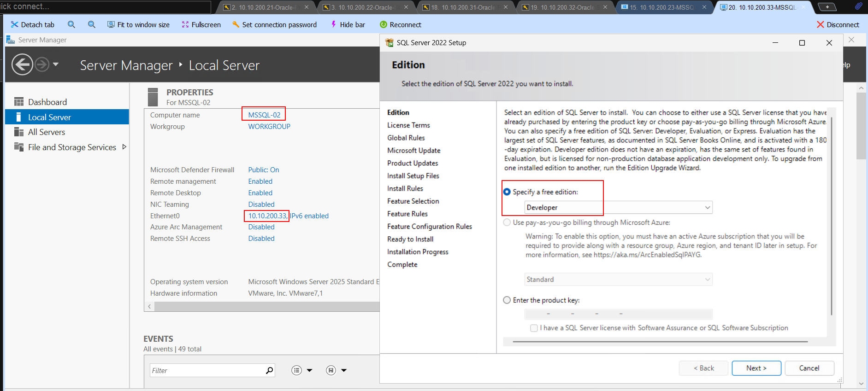
Task: Open a new connection tab with plus
Action: 827,7
